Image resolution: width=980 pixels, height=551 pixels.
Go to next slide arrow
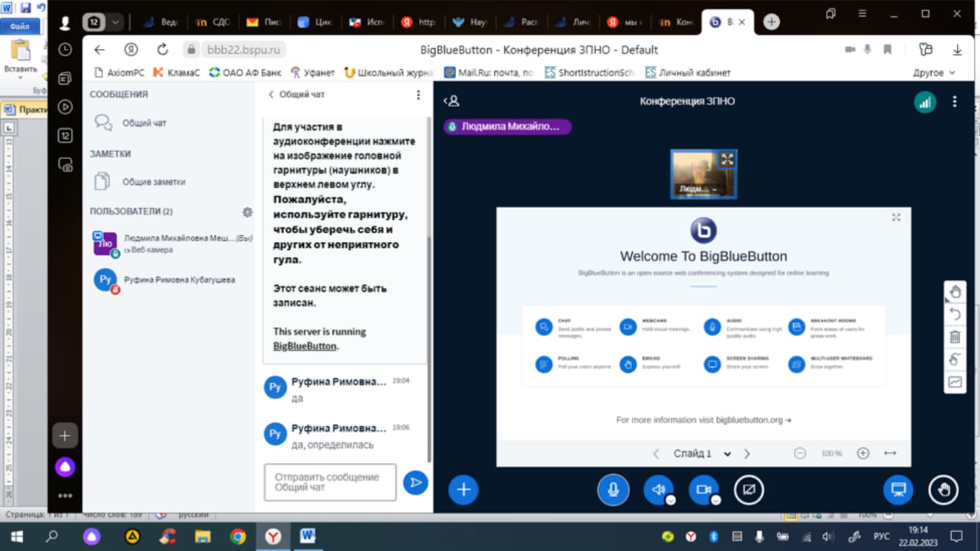(747, 454)
